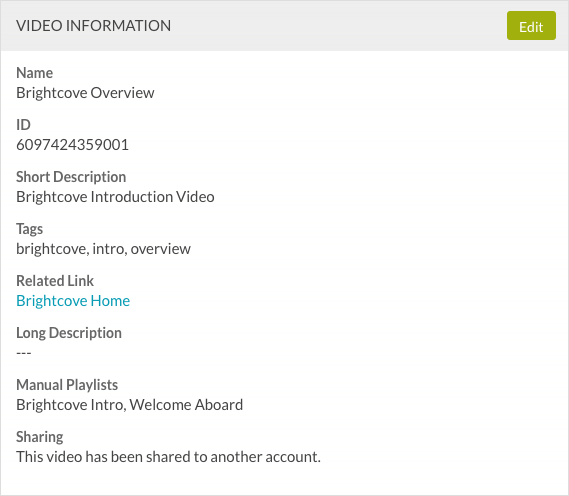The width and height of the screenshot is (569, 496).
Task: Click the Sharing label
Action: coord(40,437)
